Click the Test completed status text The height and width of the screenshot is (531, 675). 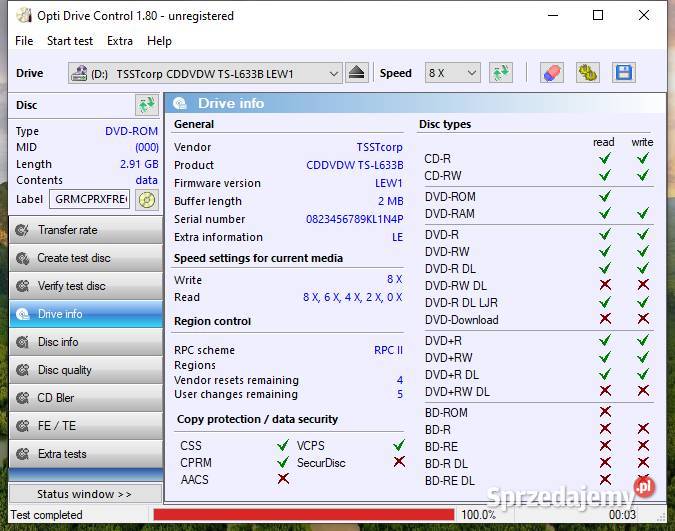pos(46,515)
